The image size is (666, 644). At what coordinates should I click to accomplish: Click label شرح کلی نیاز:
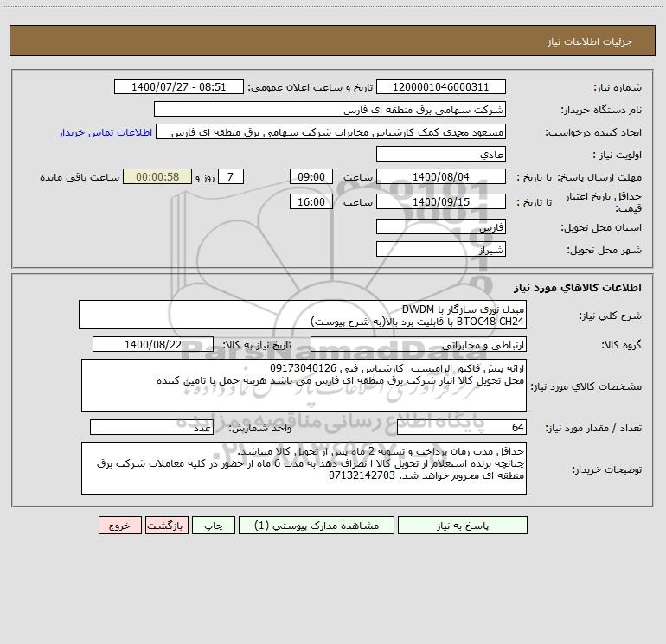(x=611, y=316)
